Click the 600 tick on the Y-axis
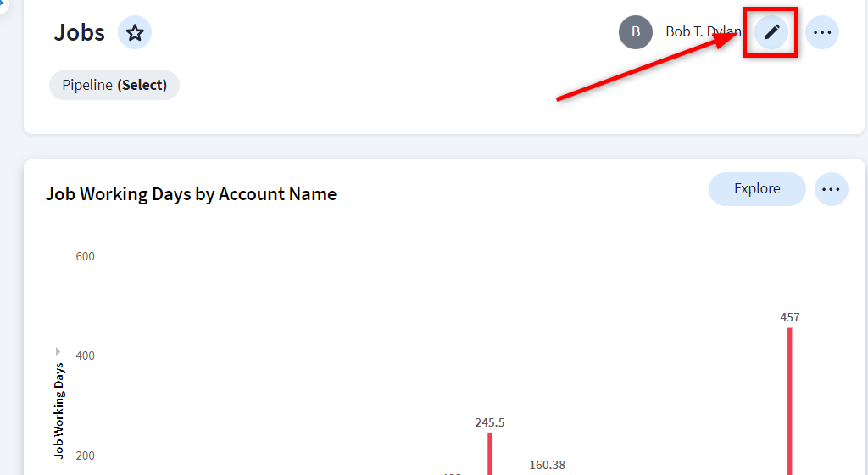 pyautogui.click(x=85, y=256)
